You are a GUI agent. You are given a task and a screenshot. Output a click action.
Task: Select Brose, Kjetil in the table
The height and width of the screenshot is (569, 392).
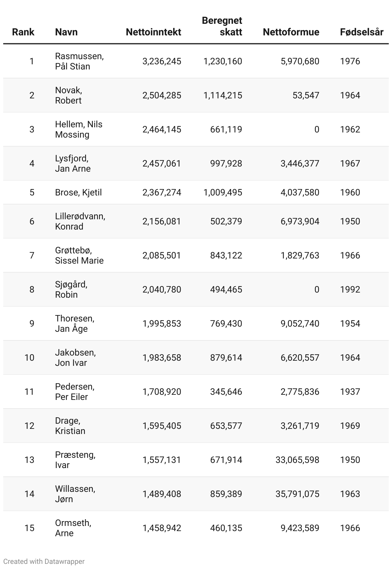[x=78, y=192]
